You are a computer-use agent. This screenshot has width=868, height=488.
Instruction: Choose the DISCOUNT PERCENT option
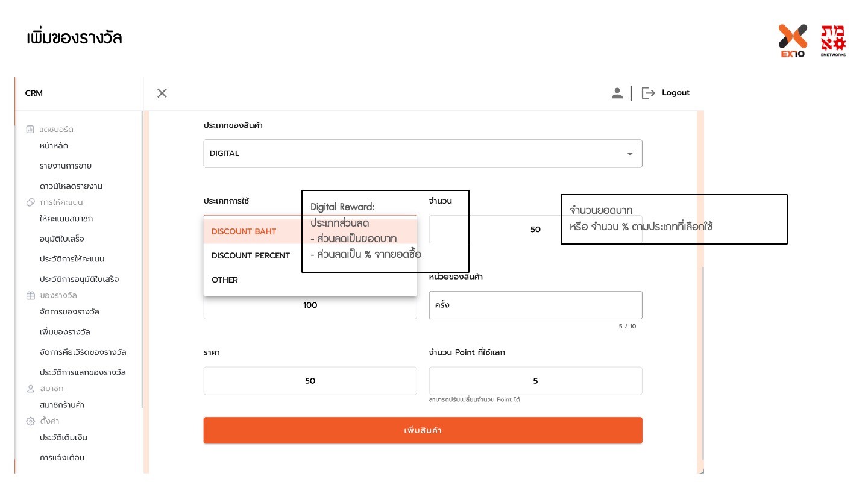click(251, 256)
